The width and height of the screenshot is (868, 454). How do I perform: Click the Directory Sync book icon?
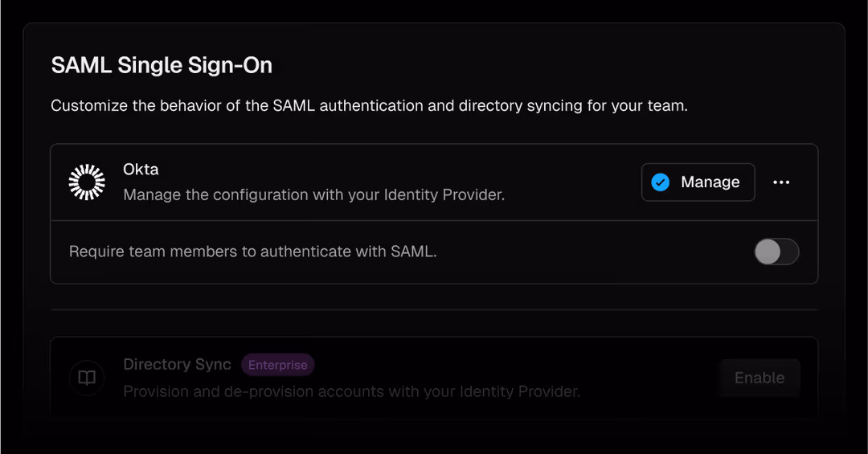87,378
